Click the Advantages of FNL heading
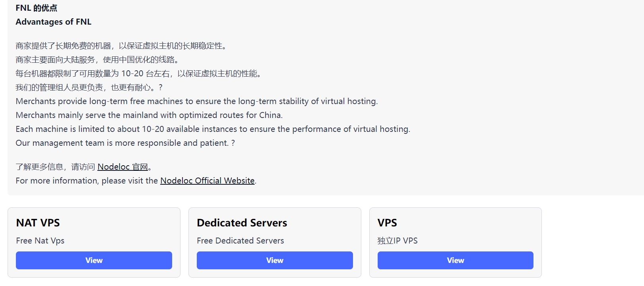The image size is (644, 286). point(53,22)
